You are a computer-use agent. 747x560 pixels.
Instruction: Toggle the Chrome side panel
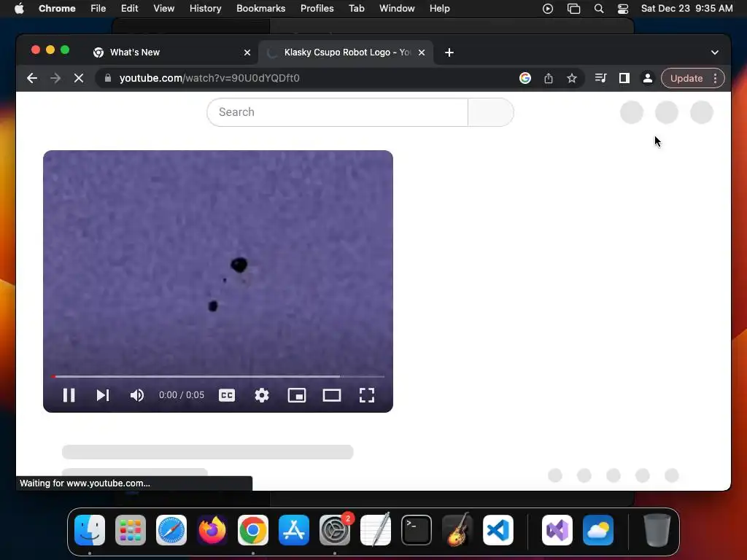(624, 78)
